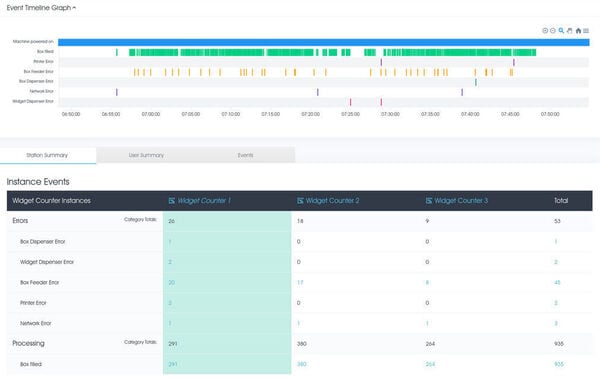Screen dimensions: 600x388
Task: Click Box Feeder Error count 8 for Counter 3
Action: pos(427,282)
